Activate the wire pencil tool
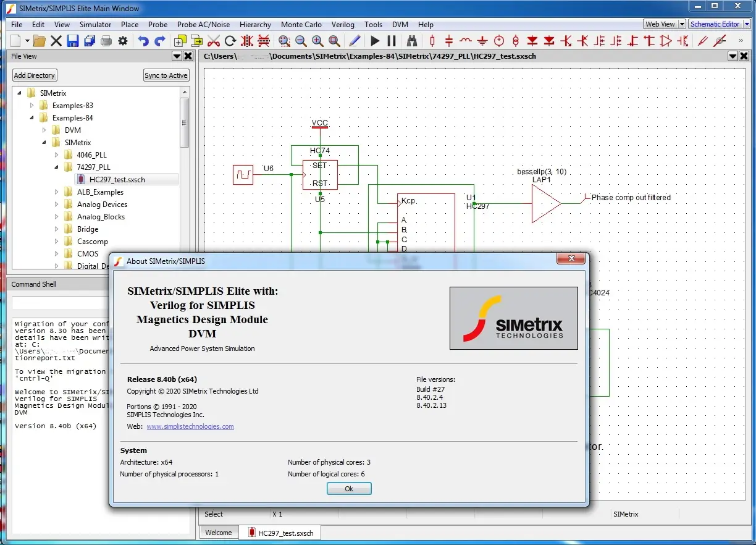Screen dimensions: 756x545 coord(355,41)
